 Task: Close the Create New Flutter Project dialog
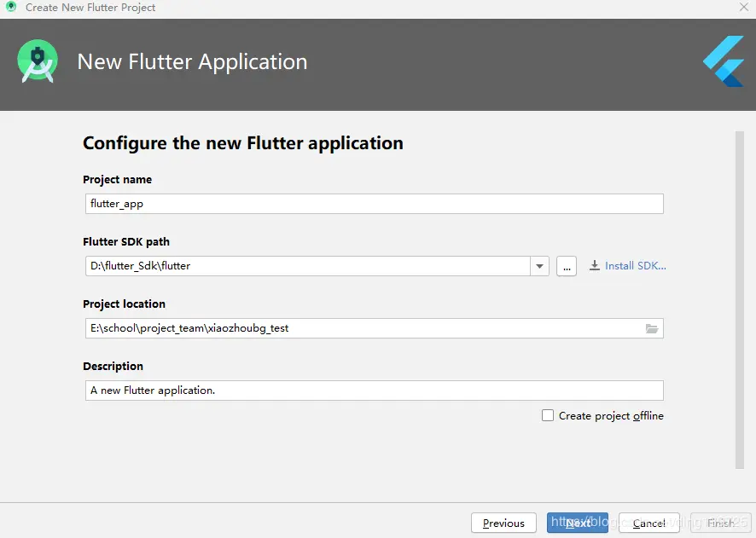tap(744, 7)
